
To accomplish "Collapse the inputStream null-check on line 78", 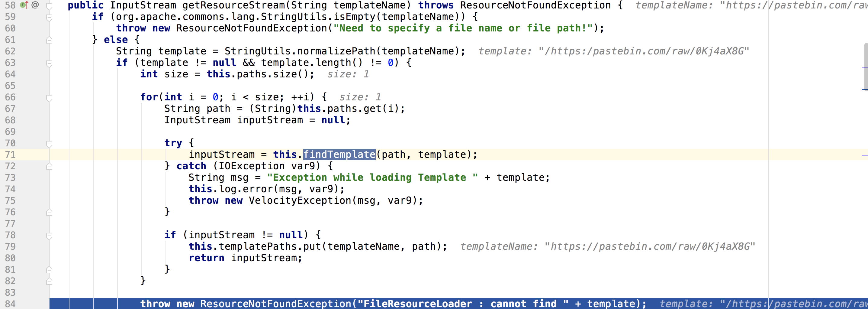I will [x=49, y=236].
